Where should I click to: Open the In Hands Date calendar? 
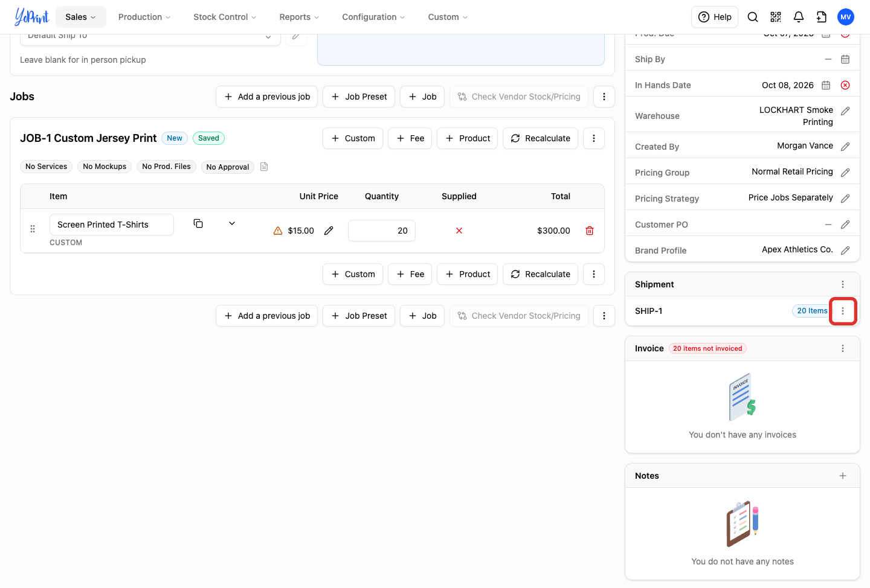[x=826, y=85]
